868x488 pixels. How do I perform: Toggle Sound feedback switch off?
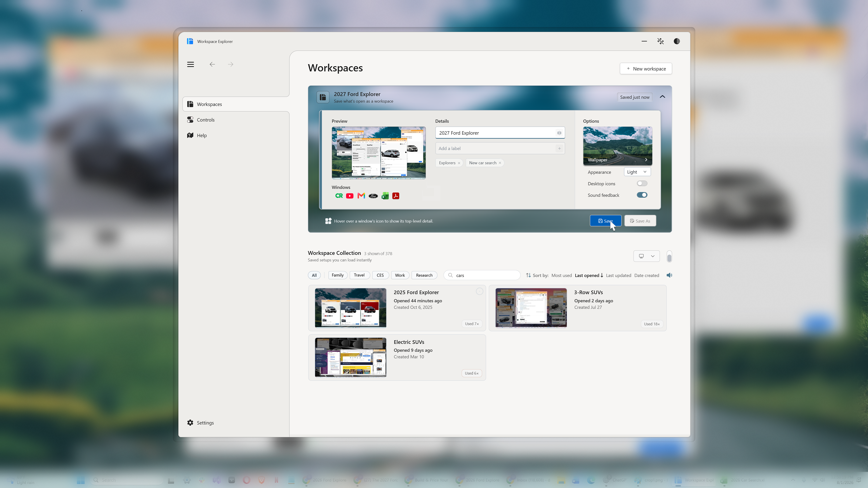(x=642, y=195)
